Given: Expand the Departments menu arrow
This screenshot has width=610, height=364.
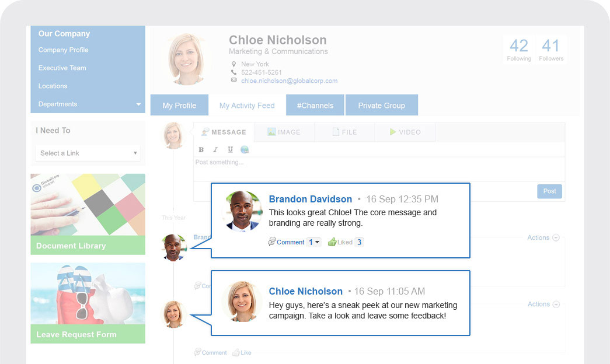Looking at the screenshot, I should [x=138, y=104].
